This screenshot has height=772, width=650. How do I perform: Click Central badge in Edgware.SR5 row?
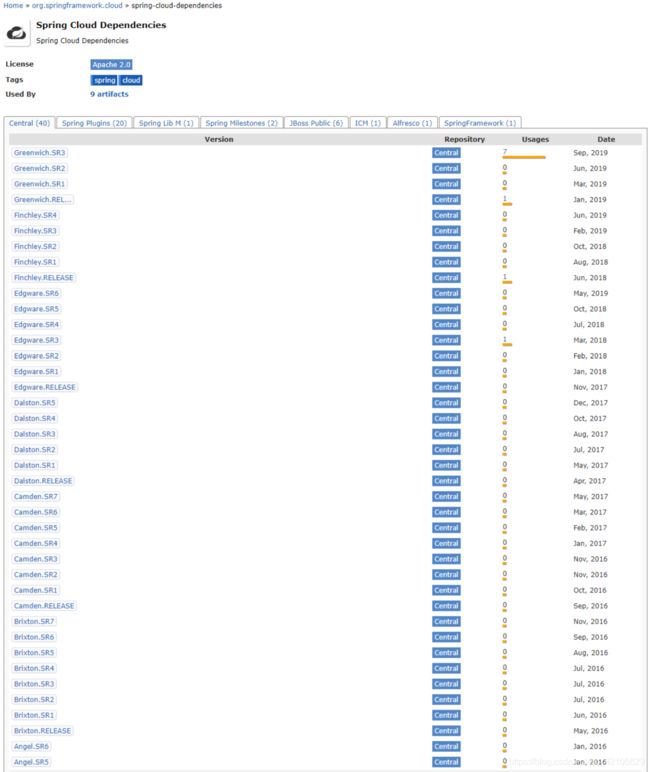[446, 309]
